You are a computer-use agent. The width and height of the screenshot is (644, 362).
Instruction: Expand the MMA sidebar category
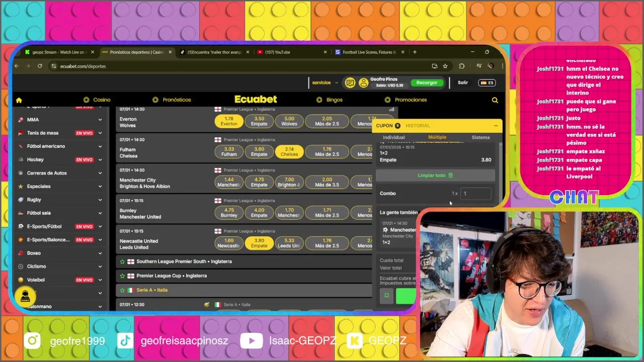(100, 120)
